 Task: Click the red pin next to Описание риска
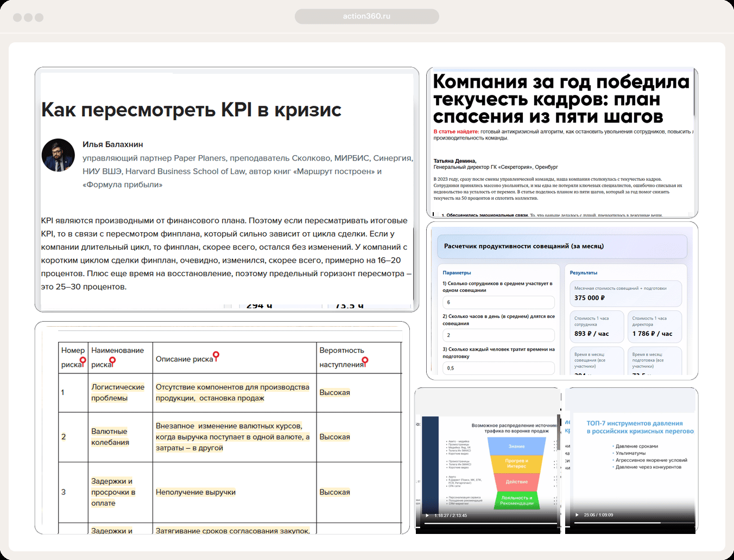pyautogui.click(x=216, y=356)
